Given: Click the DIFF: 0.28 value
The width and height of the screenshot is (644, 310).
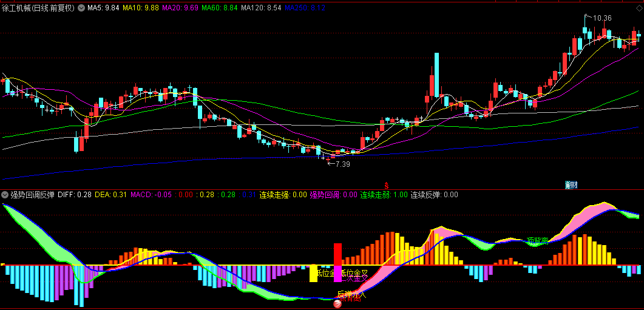Looking at the screenshot, I should tap(75, 195).
